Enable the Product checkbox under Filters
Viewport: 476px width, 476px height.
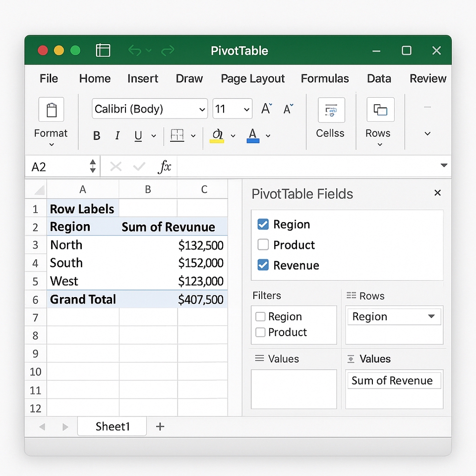pyautogui.click(x=260, y=332)
